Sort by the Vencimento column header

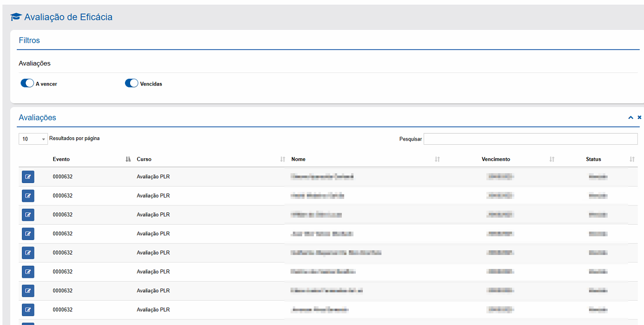[x=496, y=159]
